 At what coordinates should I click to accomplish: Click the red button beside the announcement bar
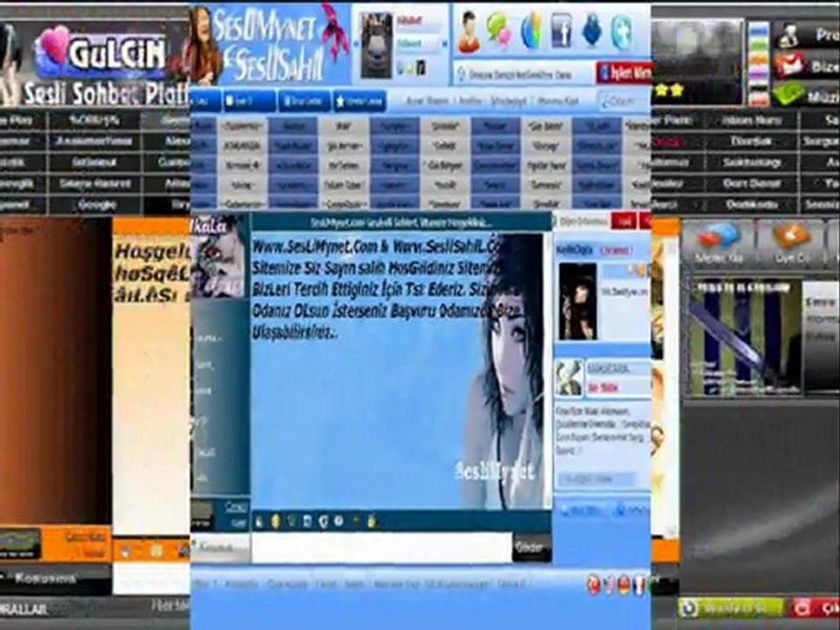[x=624, y=73]
